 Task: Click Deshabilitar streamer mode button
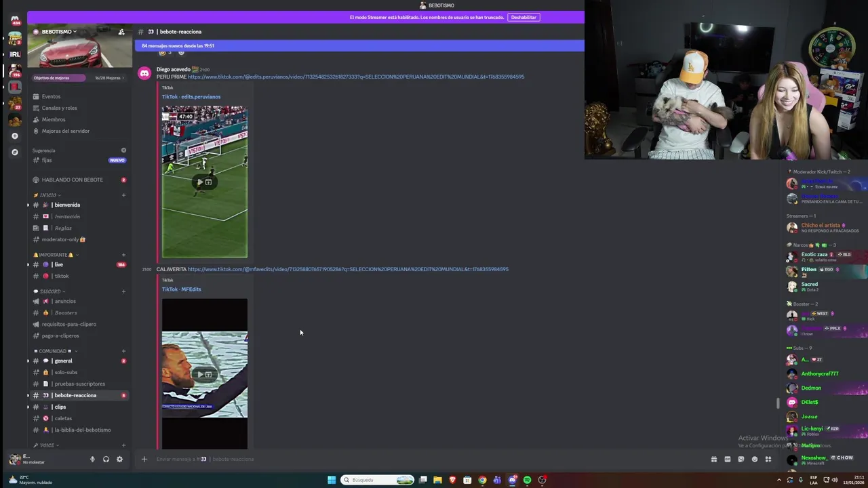click(x=524, y=18)
